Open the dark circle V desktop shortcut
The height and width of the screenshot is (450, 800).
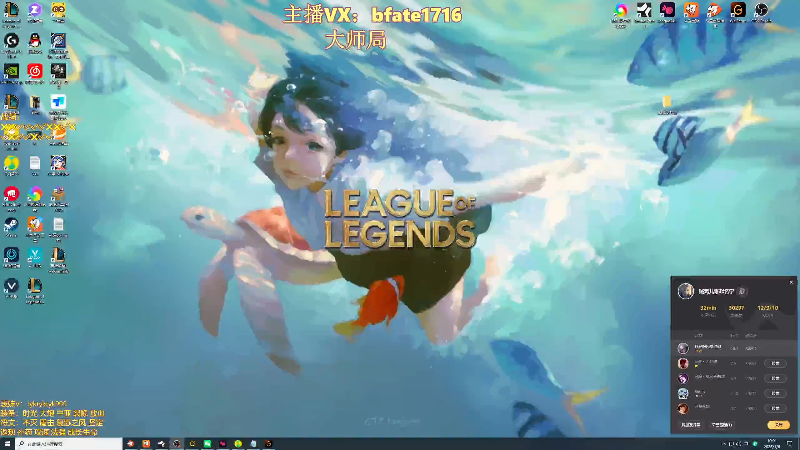tap(11, 286)
